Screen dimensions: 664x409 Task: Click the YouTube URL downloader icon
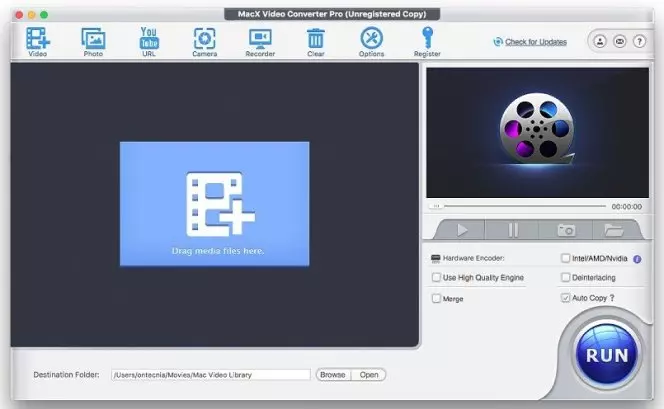149,41
